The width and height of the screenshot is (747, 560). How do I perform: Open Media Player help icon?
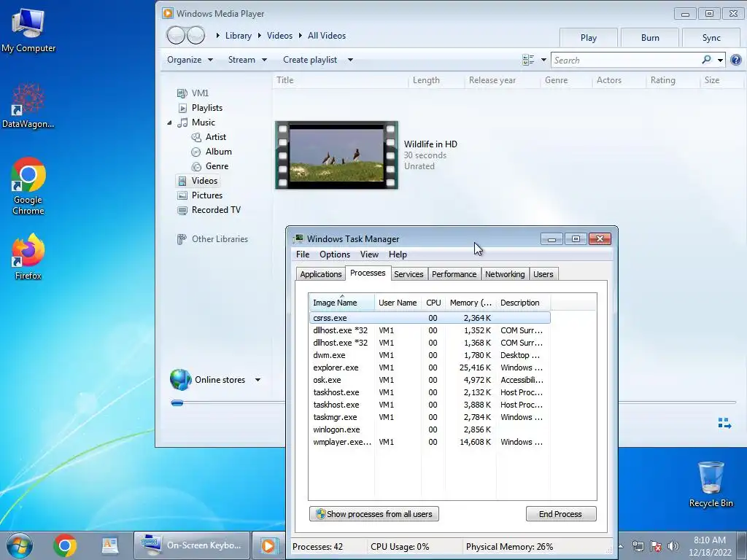coord(735,60)
